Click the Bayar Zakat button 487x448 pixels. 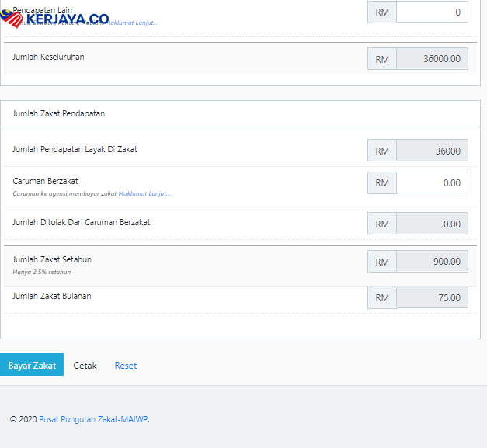(32, 364)
